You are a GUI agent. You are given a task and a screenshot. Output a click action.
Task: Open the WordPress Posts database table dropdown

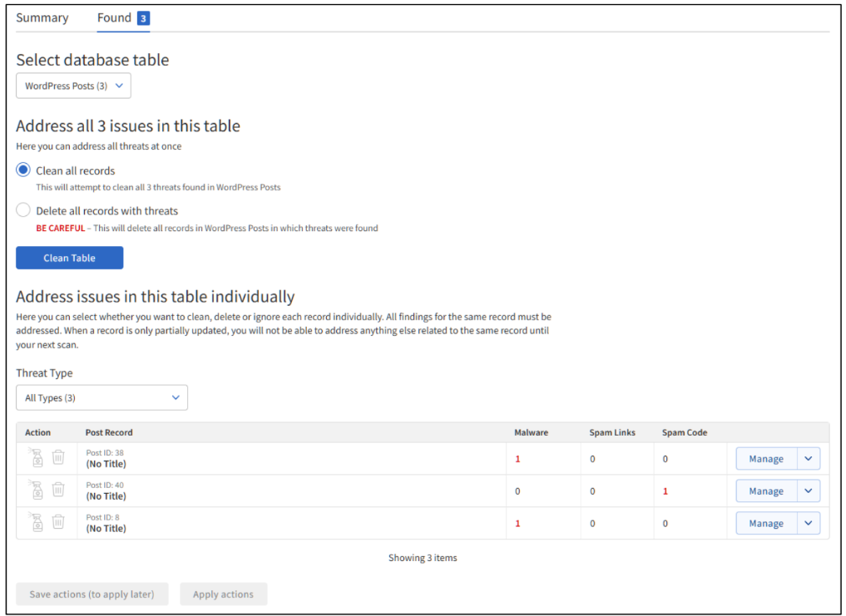coord(73,85)
